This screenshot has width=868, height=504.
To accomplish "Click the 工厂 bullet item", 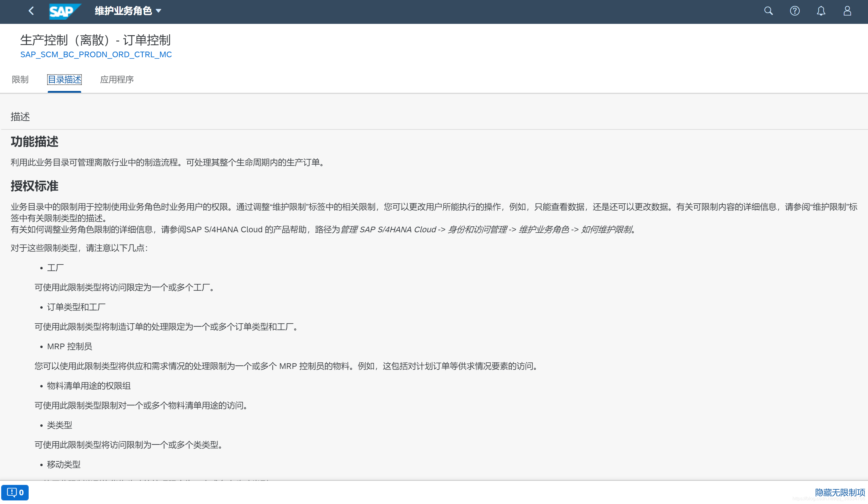I will tap(55, 268).
